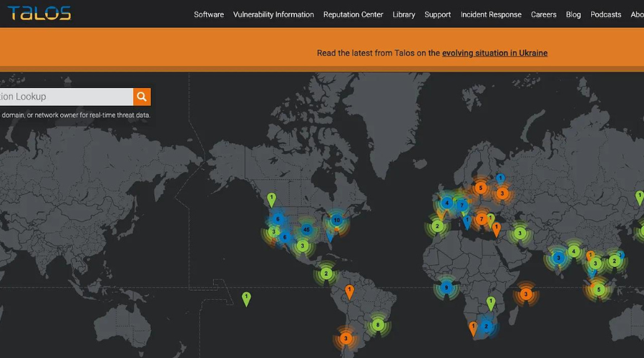644x358 pixels.
Task: Select blue cluster marker 9 in West Africa
Action: tap(447, 287)
